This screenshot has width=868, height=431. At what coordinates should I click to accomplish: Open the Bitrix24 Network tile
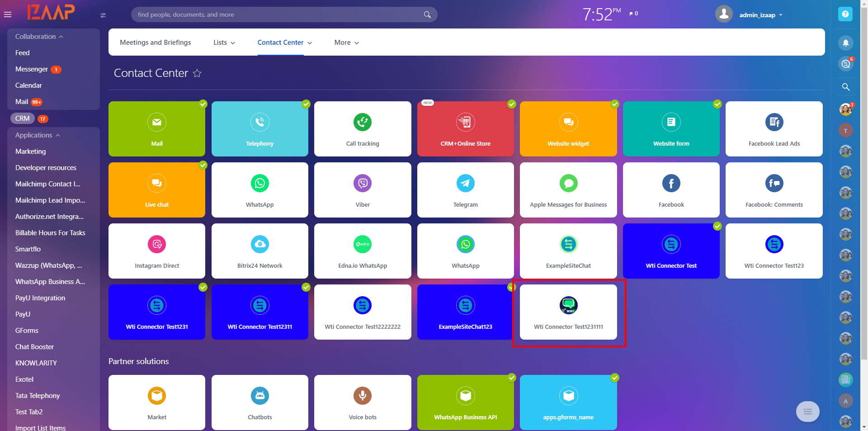pos(260,251)
